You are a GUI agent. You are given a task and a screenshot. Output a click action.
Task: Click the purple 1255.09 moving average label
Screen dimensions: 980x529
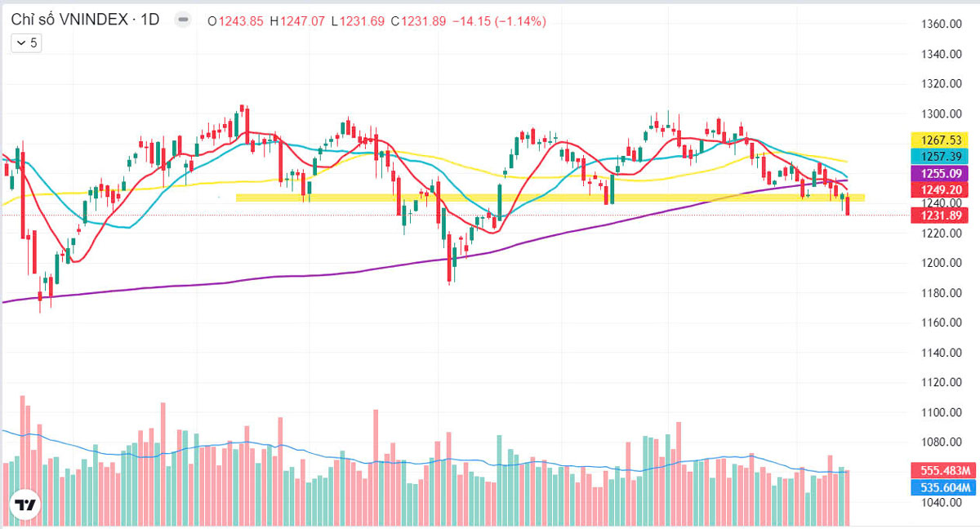(x=942, y=173)
